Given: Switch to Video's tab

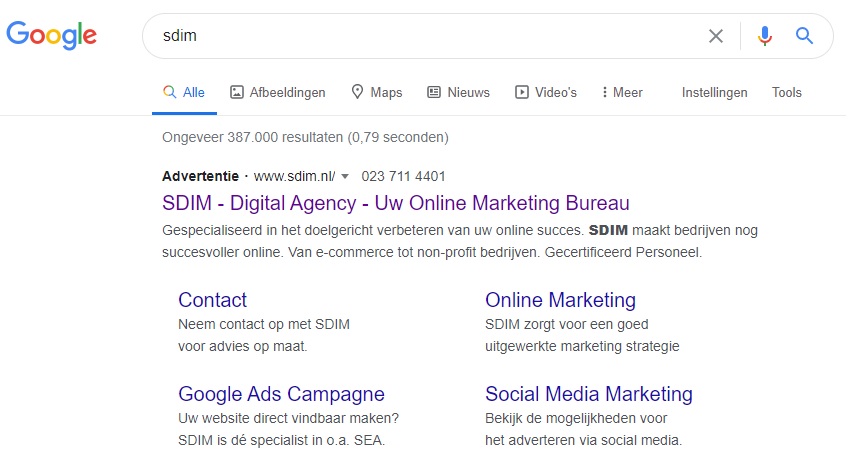Looking at the screenshot, I should click(x=546, y=93).
